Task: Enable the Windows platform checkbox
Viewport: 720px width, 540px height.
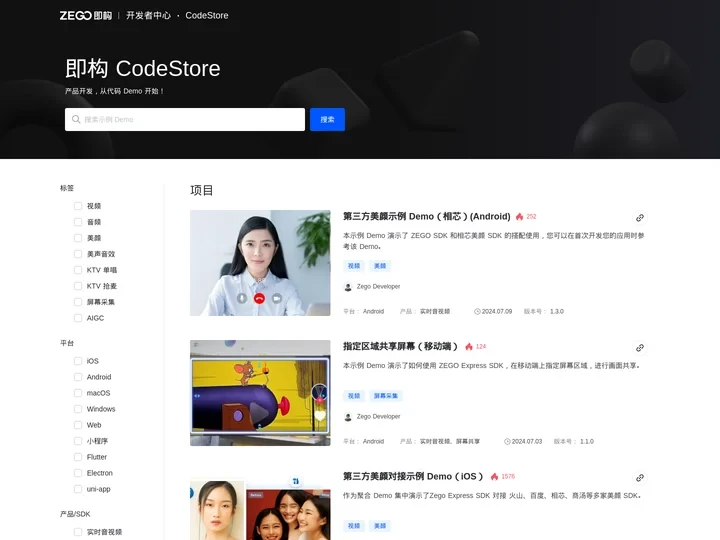Action: pos(78,409)
